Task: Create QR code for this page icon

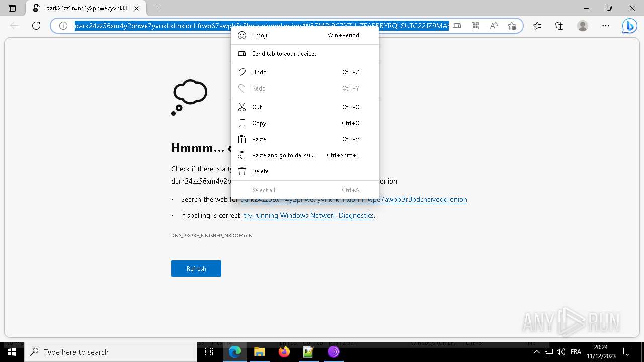Action: [x=475, y=26]
